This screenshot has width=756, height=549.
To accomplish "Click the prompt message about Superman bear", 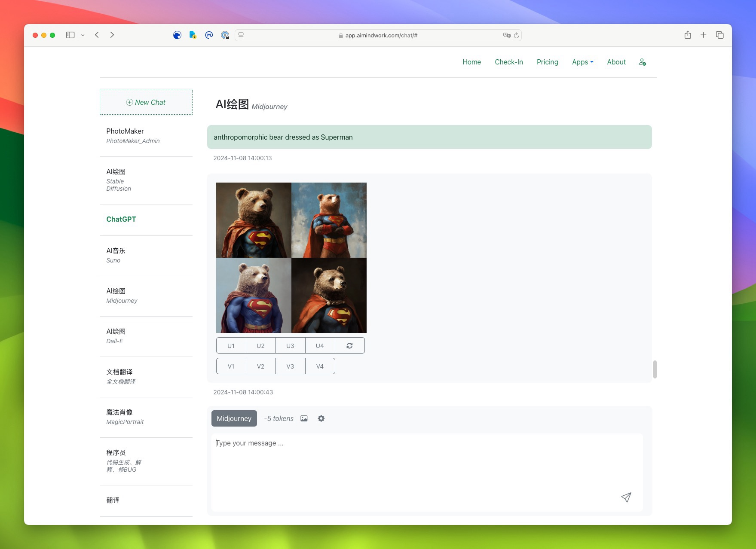I will point(429,137).
